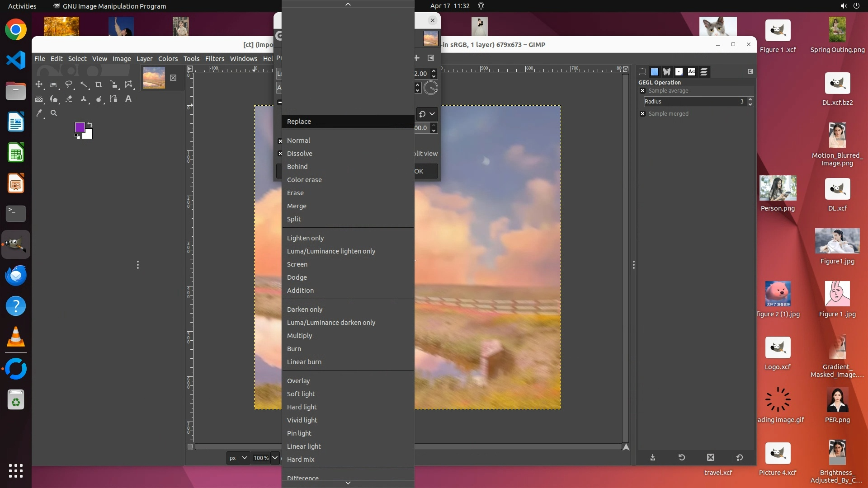Toggle the Sample merged checkbox
Image resolution: width=868 pixels, height=488 pixels.
coord(642,114)
